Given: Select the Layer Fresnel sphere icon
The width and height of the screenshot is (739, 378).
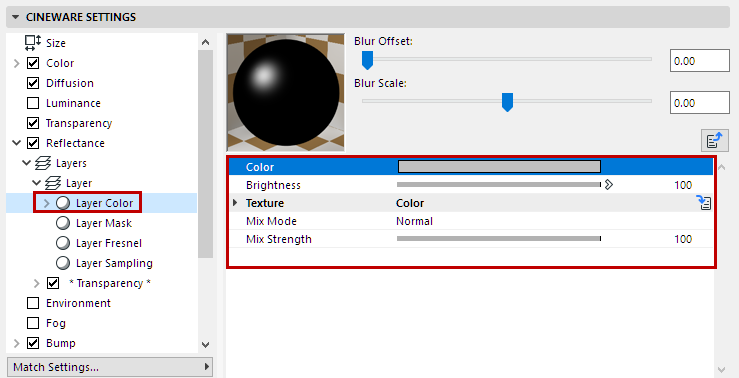Looking at the screenshot, I should [63, 243].
